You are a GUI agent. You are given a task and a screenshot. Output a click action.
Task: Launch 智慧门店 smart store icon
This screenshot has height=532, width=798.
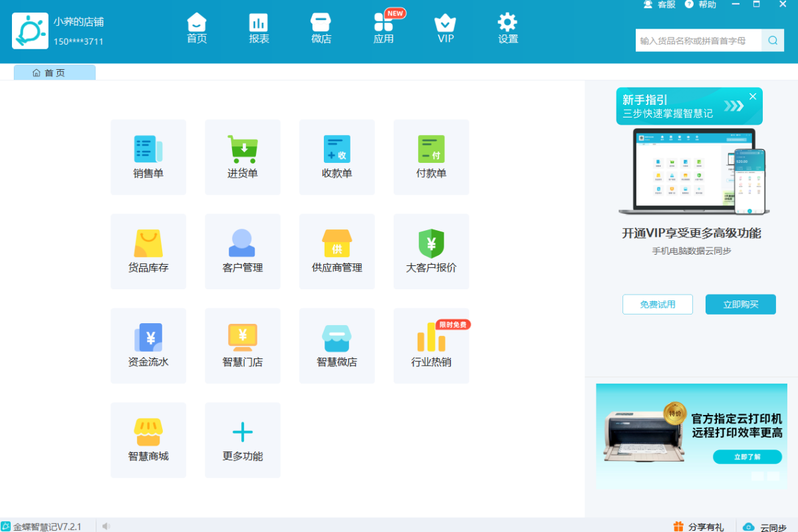(243, 339)
